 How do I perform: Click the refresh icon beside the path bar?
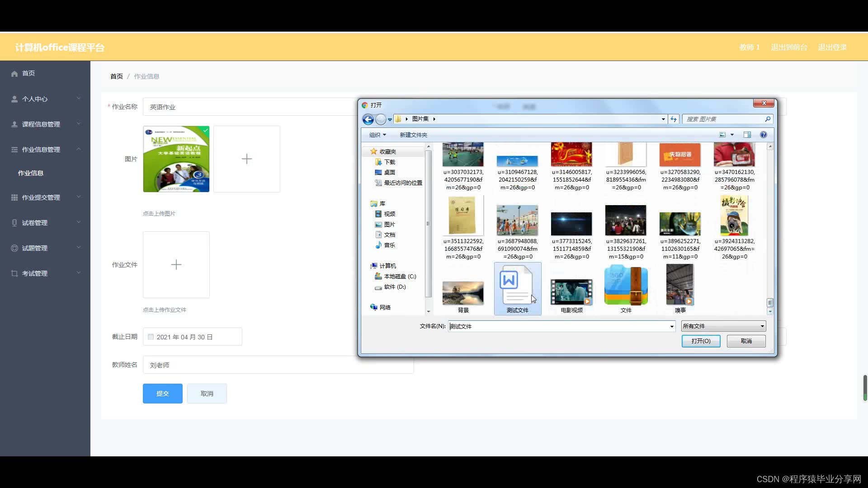pyautogui.click(x=674, y=119)
